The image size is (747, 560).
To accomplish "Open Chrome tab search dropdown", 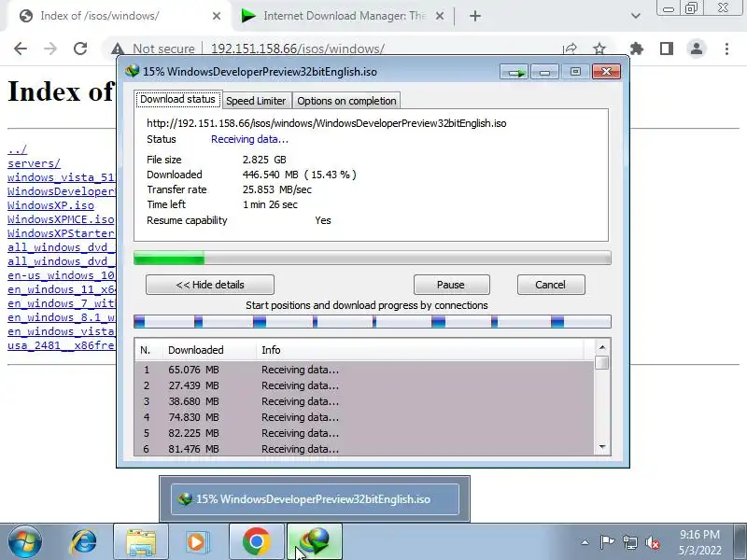I will (636, 16).
